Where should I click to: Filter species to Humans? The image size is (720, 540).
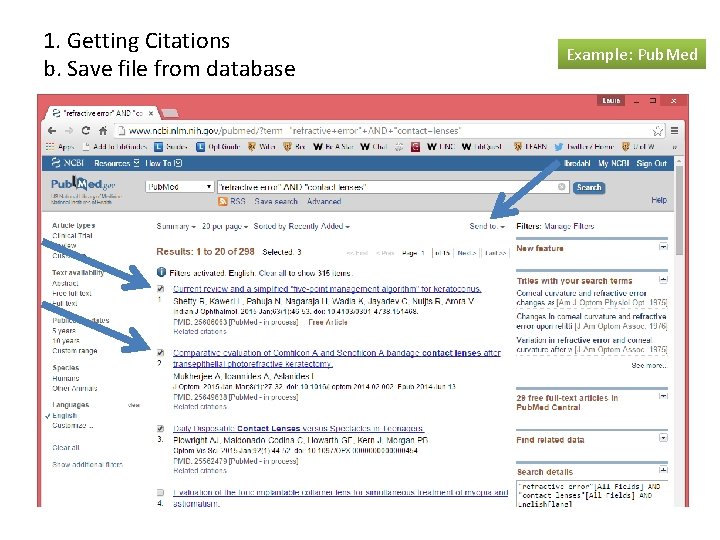tap(66, 378)
